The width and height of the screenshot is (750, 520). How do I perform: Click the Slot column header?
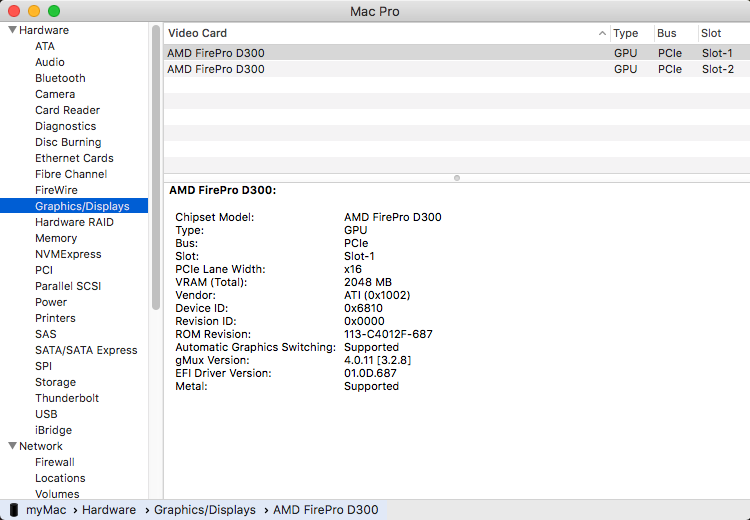[x=711, y=33]
